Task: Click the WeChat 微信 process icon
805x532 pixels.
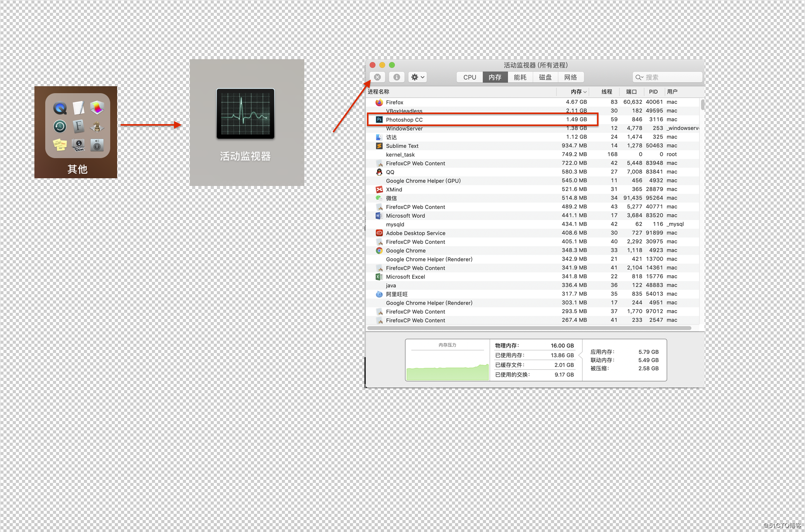Action: tap(379, 198)
